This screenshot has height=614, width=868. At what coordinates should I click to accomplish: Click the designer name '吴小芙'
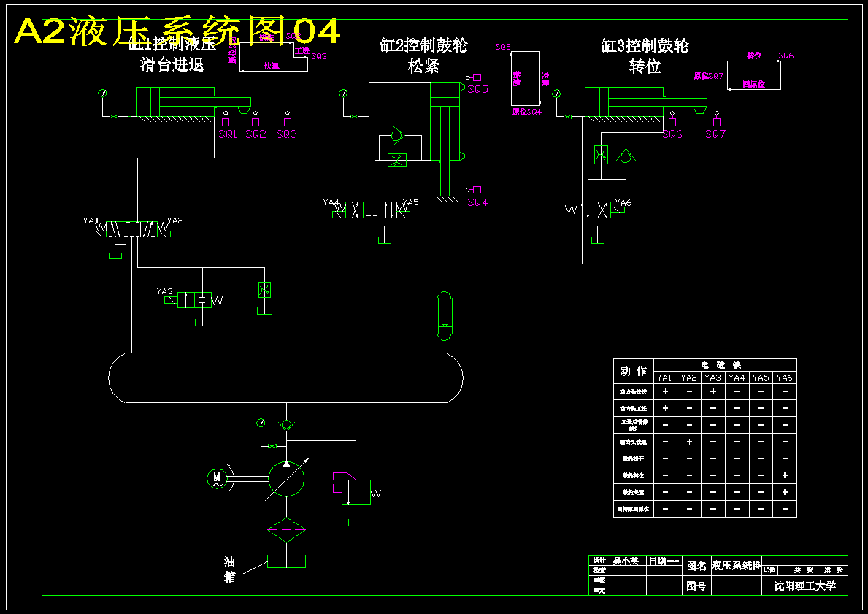(x=626, y=561)
